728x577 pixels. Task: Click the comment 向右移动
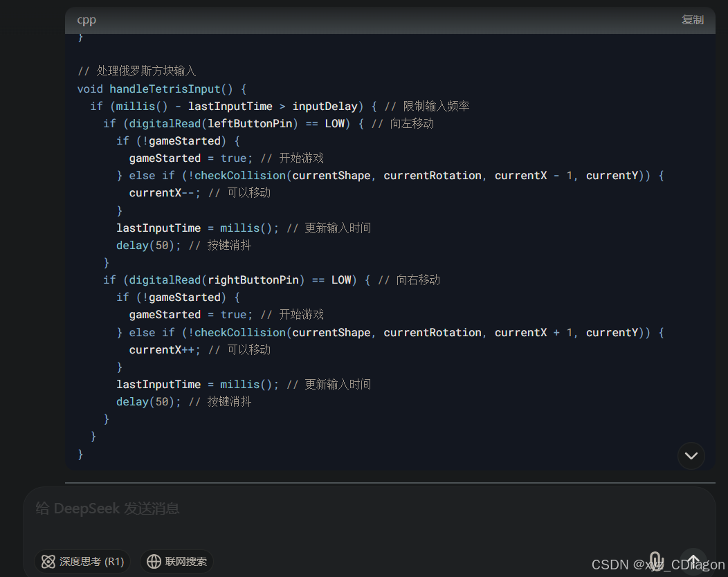409,280
